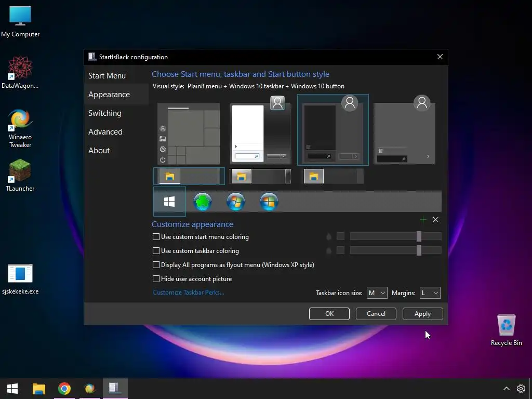Image resolution: width=532 pixels, height=399 pixels.
Task: Select the Windows Vista style start orb
Action: coord(269,202)
